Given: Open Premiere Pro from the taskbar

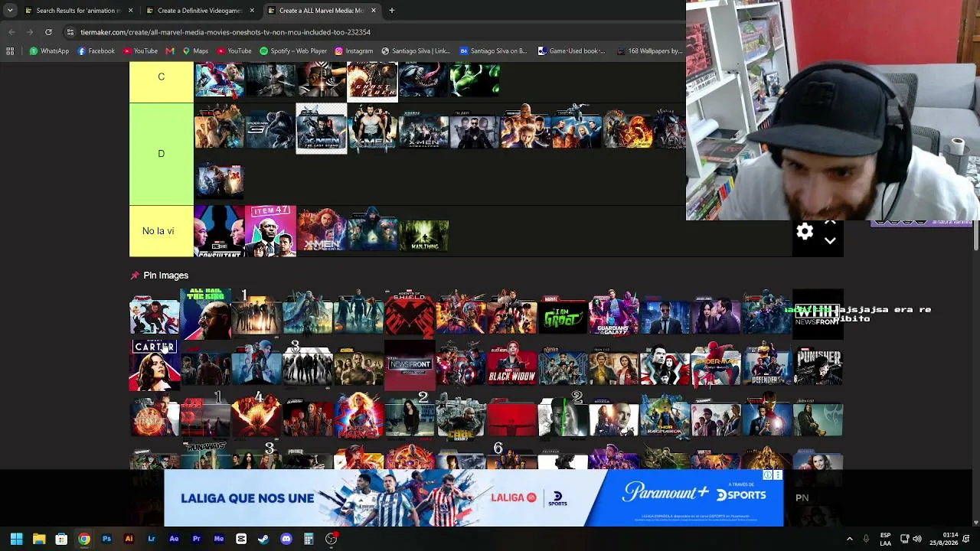Looking at the screenshot, I should click(196, 539).
